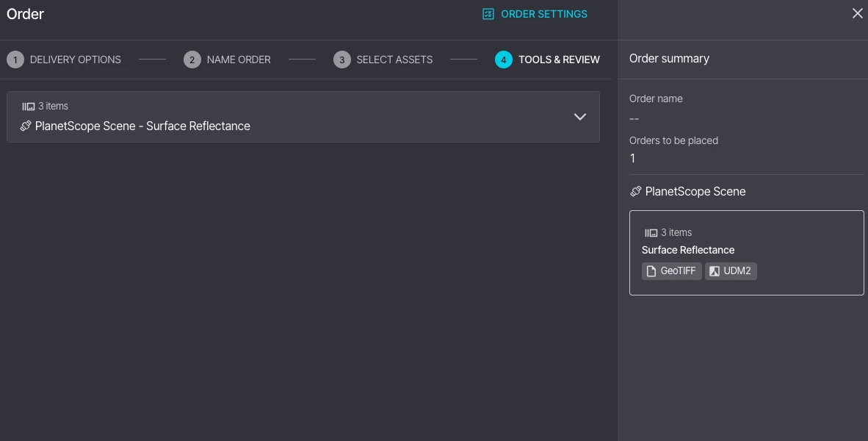The width and height of the screenshot is (868, 441).
Task: Go to step 3 Select Assets
Action: 383,60
